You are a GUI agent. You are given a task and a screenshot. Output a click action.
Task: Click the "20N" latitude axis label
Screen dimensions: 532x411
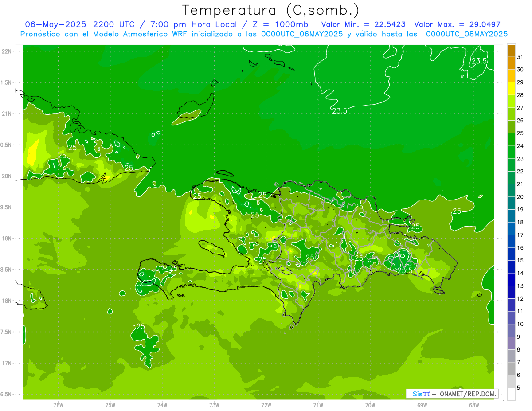coord(7,176)
